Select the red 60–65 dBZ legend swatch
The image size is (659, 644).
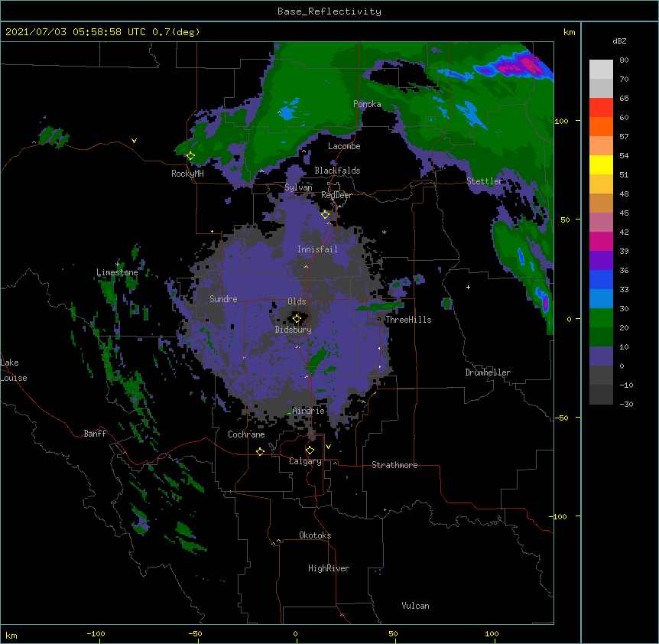click(601, 108)
